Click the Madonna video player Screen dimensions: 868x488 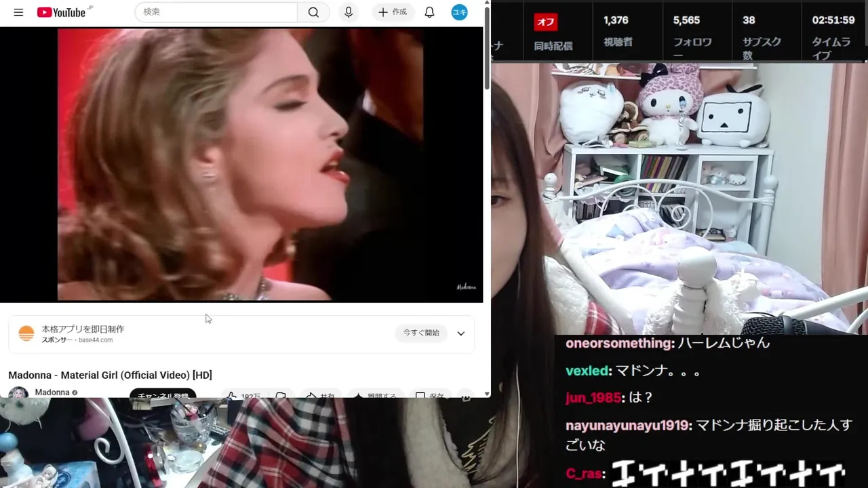(241, 165)
